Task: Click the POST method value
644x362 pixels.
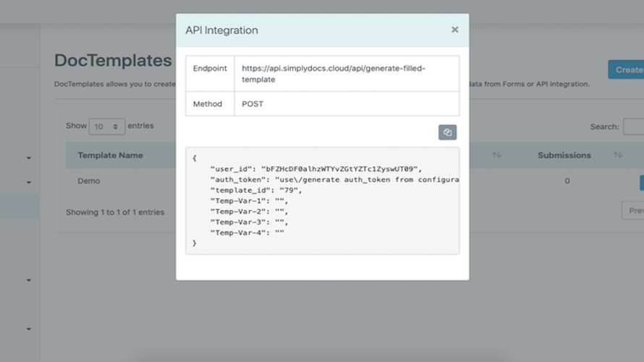Action: click(253, 104)
